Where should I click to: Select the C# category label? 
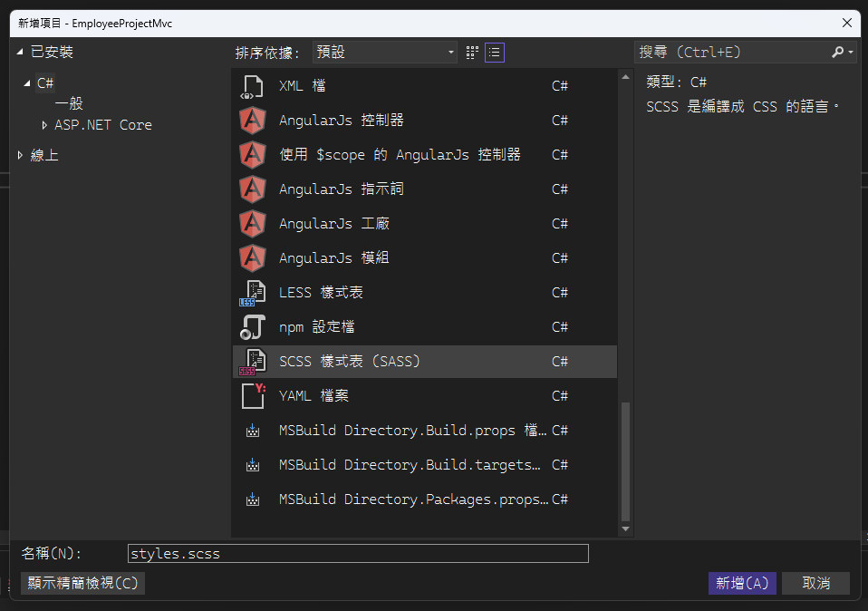coord(45,83)
